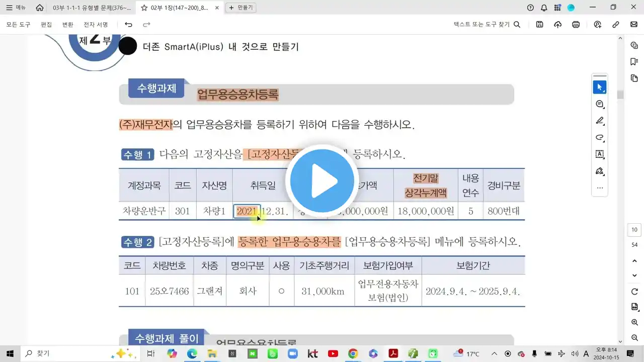Viewport: 644px width, 362px height.
Task: Open Adobe Acrobat taskbar icon
Action: (393, 353)
